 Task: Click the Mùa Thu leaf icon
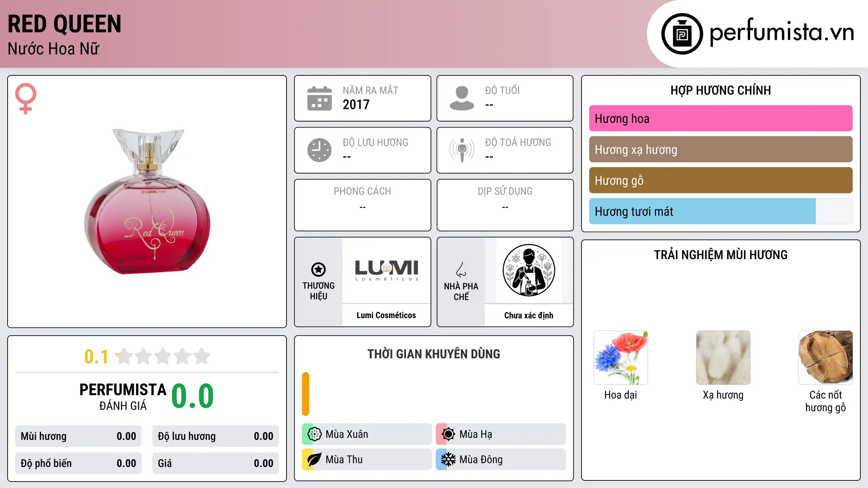point(314,460)
